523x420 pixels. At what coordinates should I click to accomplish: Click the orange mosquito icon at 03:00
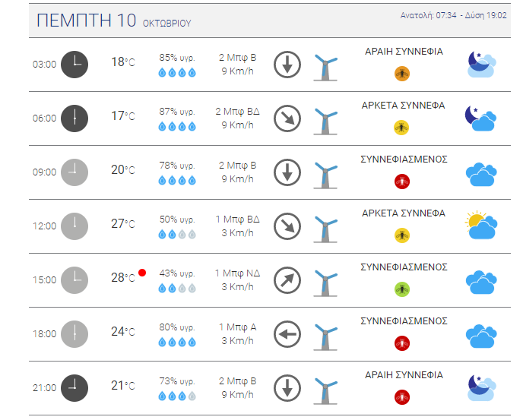click(x=402, y=74)
